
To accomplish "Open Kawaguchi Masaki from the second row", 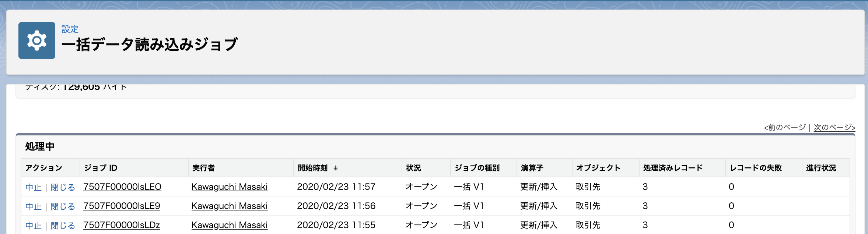I will (x=229, y=206).
